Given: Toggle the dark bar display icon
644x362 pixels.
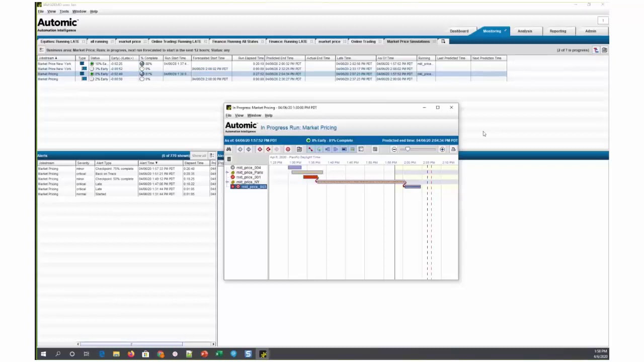Looking at the screenshot, I should [x=344, y=149].
